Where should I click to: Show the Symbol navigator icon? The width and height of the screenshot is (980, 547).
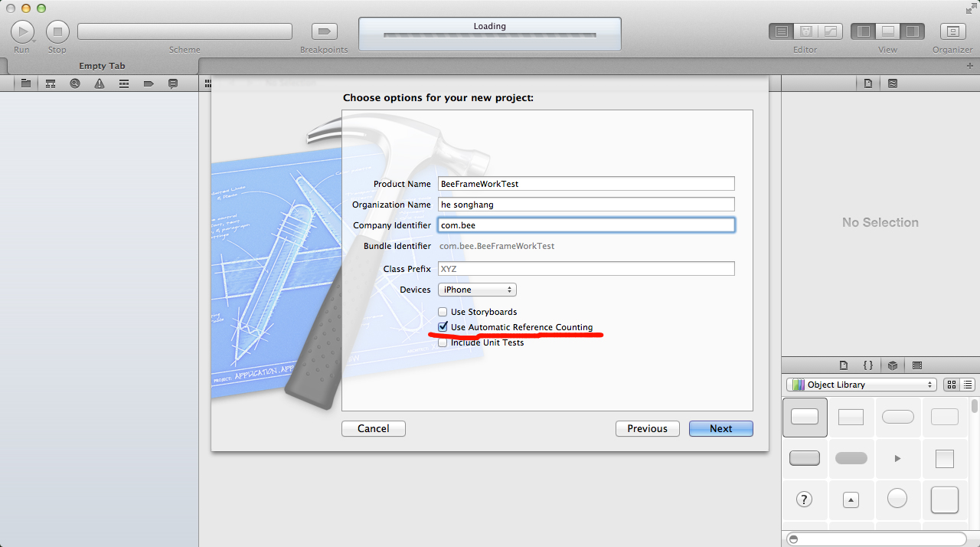click(51, 84)
